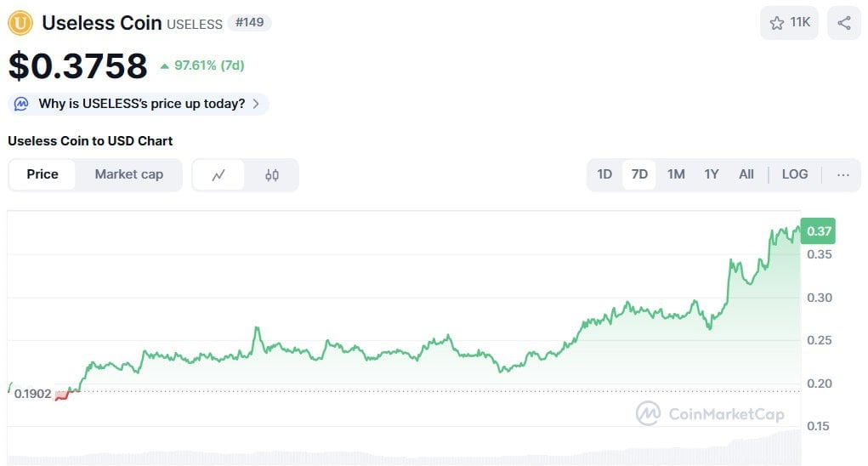The width and height of the screenshot is (868, 466).
Task: Select the Price toggle option
Action: pyautogui.click(x=43, y=174)
